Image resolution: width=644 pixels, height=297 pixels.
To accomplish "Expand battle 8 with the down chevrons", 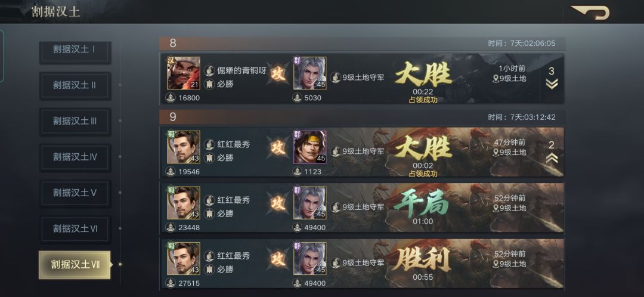I will pyautogui.click(x=552, y=84).
